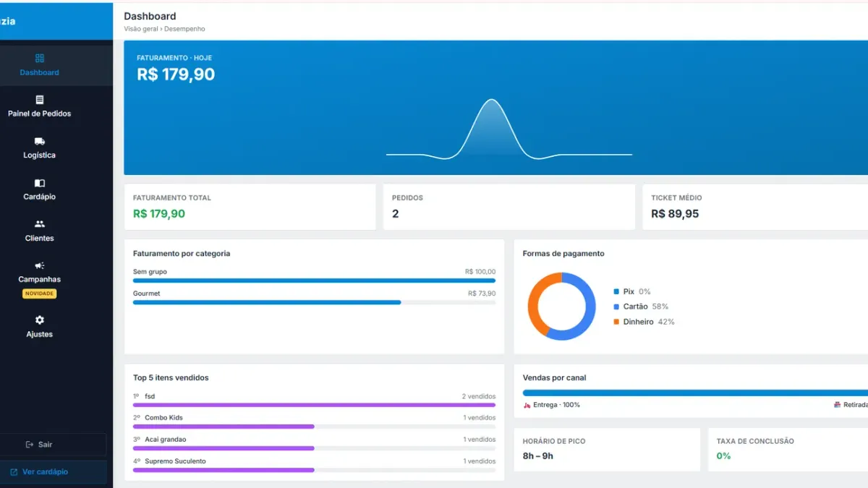Click the Sem grupo revenue bar
The height and width of the screenshot is (488, 868).
click(314, 281)
